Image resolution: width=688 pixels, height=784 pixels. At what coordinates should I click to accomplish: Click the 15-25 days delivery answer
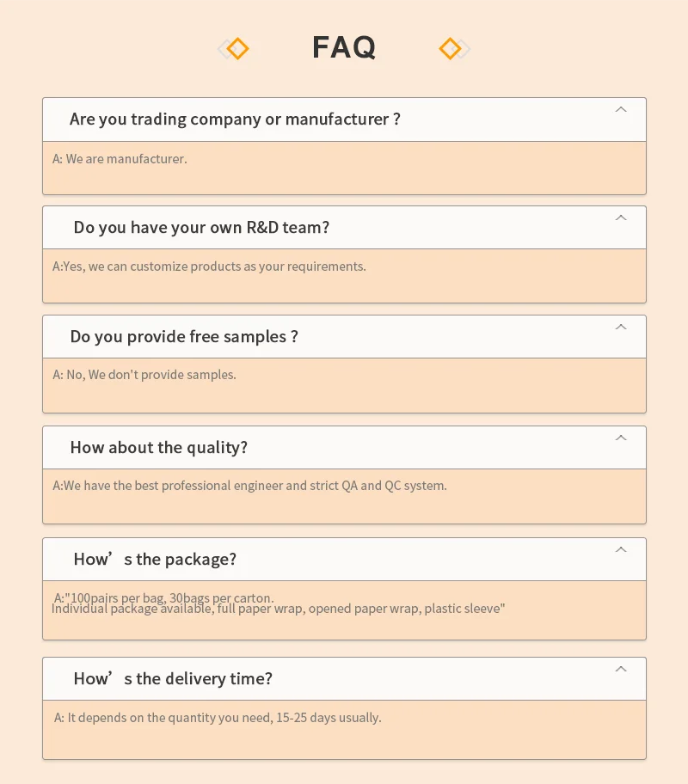coord(218,718)
